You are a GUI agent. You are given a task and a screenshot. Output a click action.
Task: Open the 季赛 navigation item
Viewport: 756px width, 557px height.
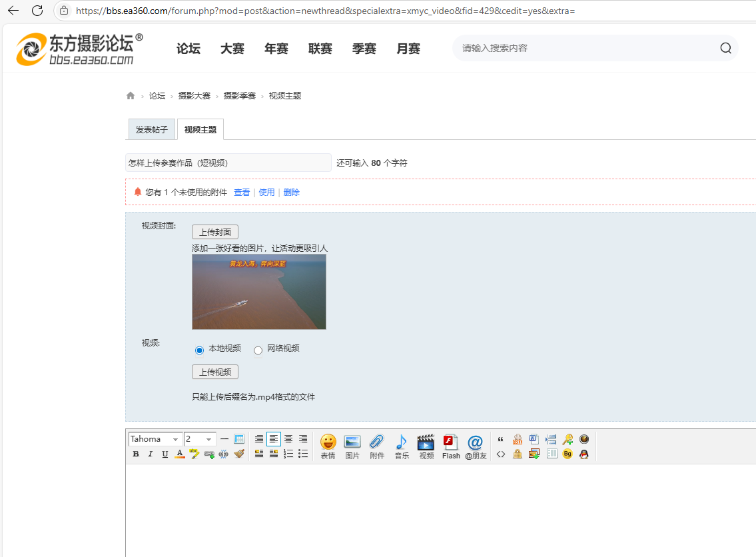(364, 48)
